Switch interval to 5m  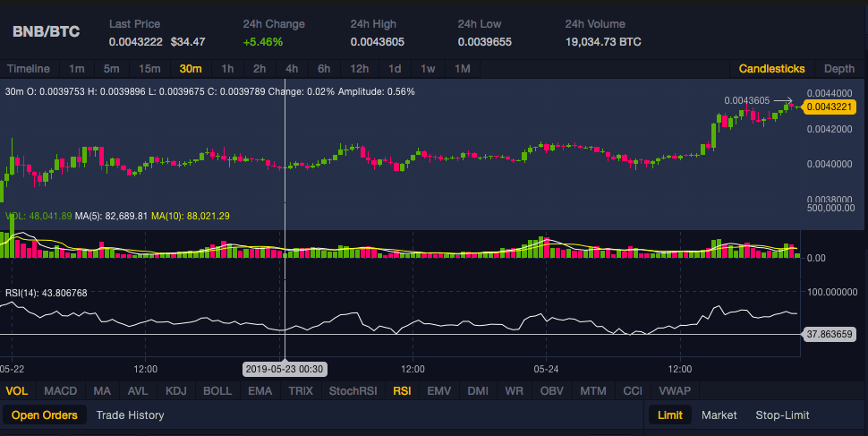pyautogui.click(x=111, y=69)
